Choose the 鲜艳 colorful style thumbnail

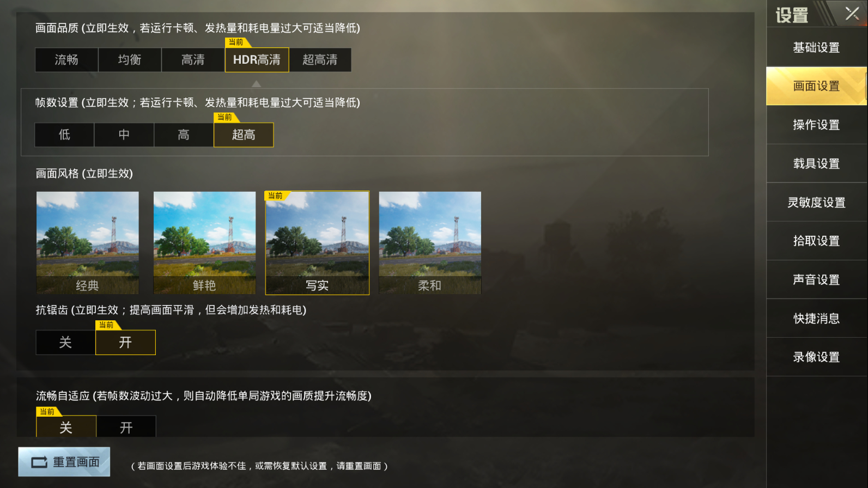coord(204,243)
